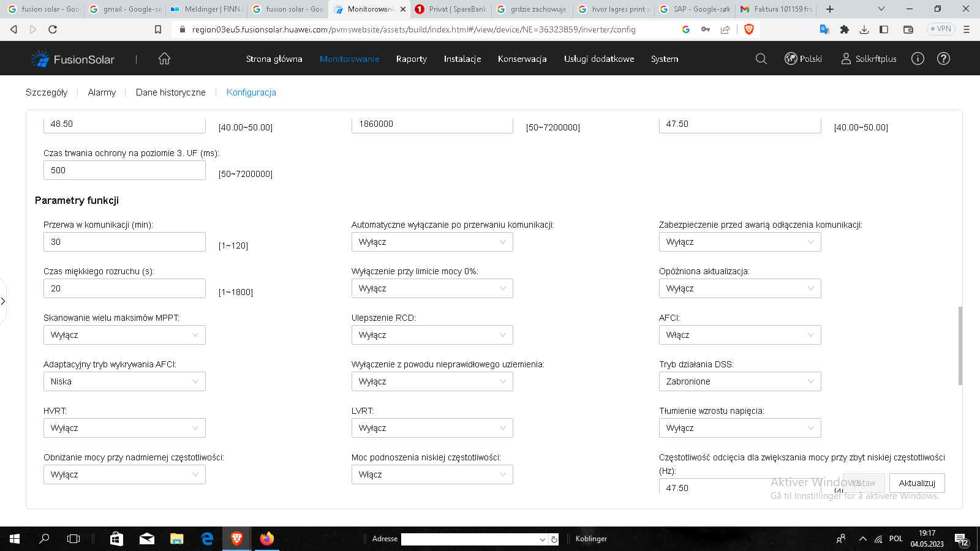Switch to the Alarmy tab
The height and width of the screenshot is (551, 980).
click(x=102, y=92)
